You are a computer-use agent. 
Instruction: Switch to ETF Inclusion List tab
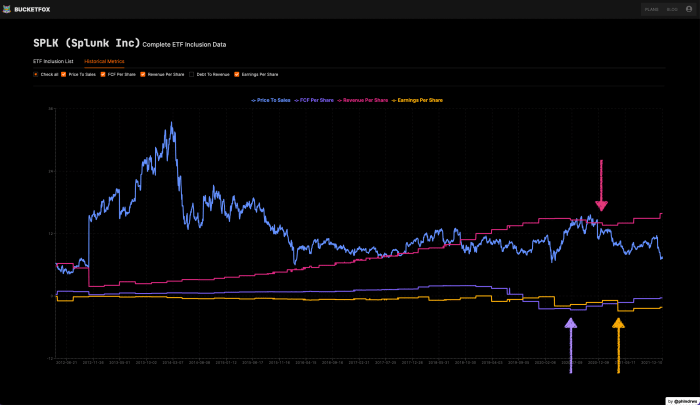53,61
